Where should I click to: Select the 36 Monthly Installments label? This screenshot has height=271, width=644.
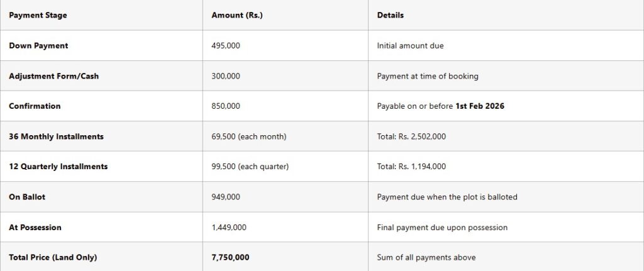click(x=56, y=136)
